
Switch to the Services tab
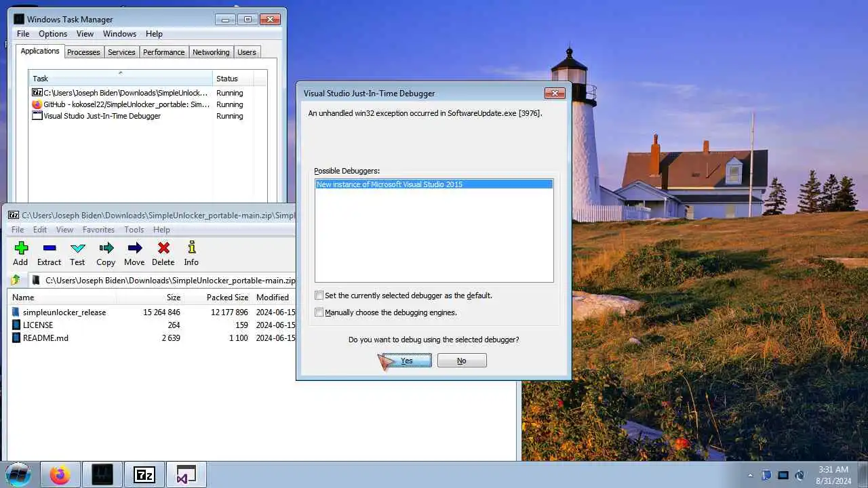121,52
